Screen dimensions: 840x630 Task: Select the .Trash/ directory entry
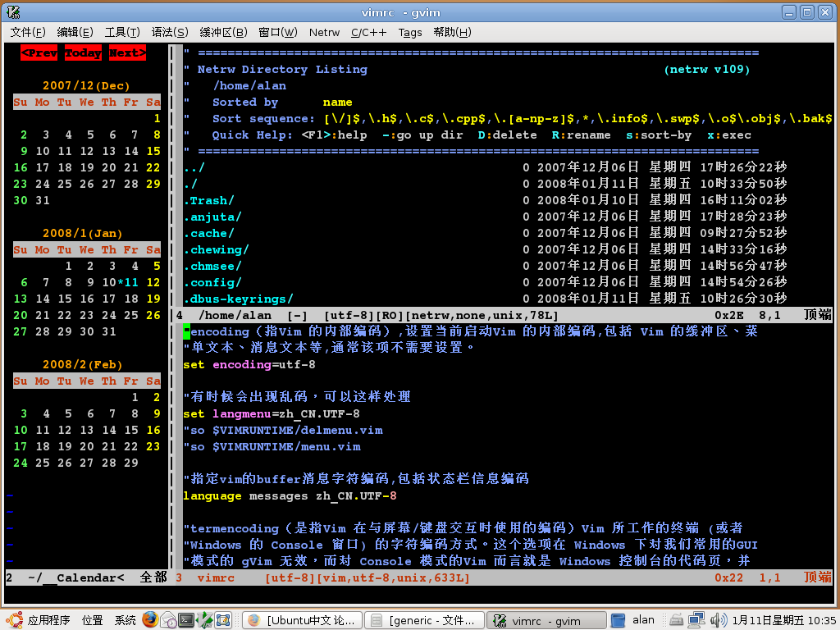(209, 200)
